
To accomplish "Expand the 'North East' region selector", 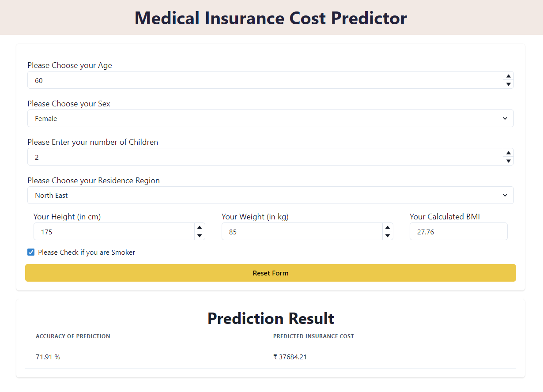I will click(x=271, y=195).
